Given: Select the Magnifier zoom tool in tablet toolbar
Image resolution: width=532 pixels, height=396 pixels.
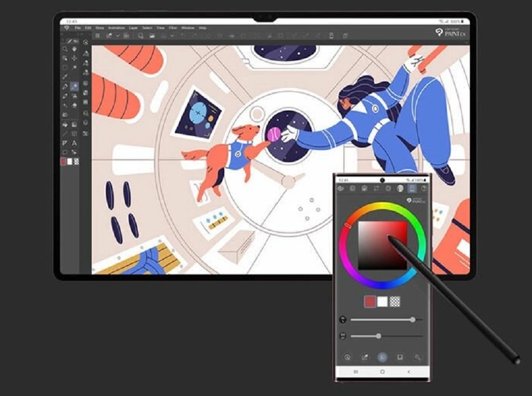Looking at the screenshot, I should click(x=65, y=49).
